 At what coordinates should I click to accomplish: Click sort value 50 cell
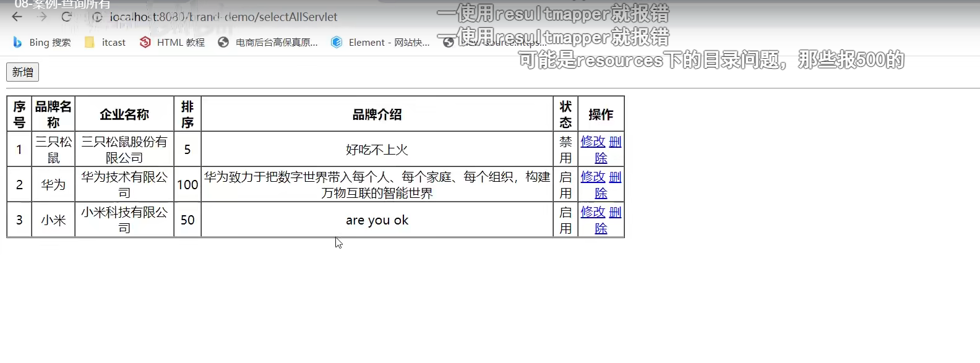187,220
